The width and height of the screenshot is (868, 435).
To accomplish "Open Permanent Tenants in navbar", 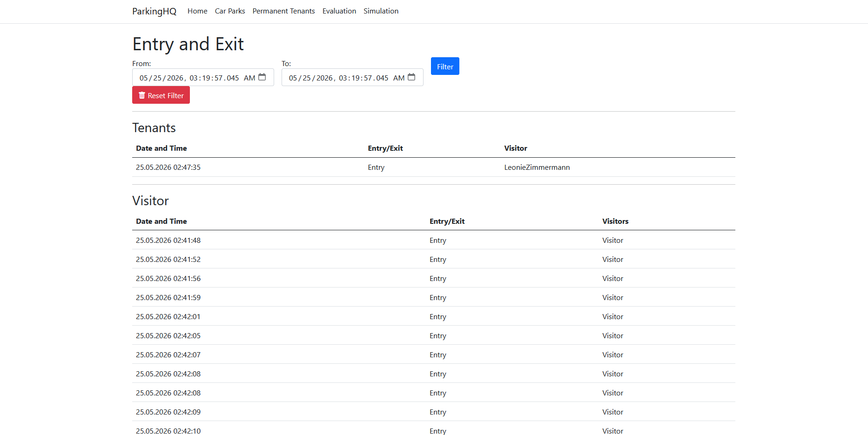I will click(283, 11).
